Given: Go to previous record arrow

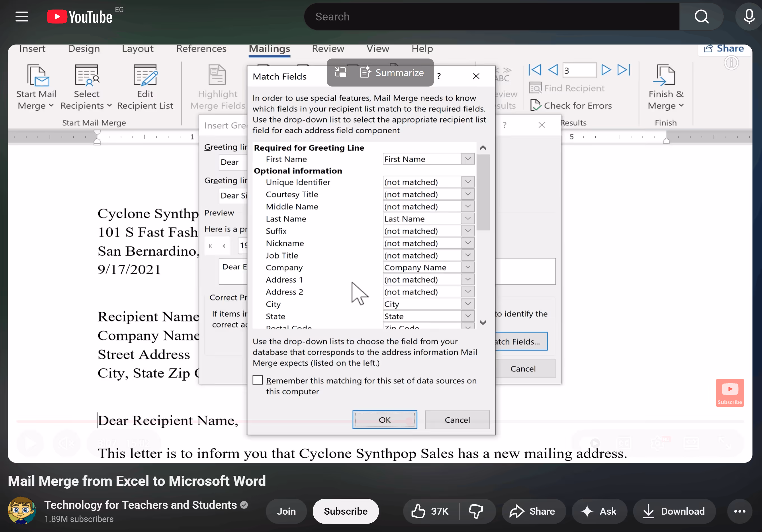Looking at the screenshot, I should [553, 70].
